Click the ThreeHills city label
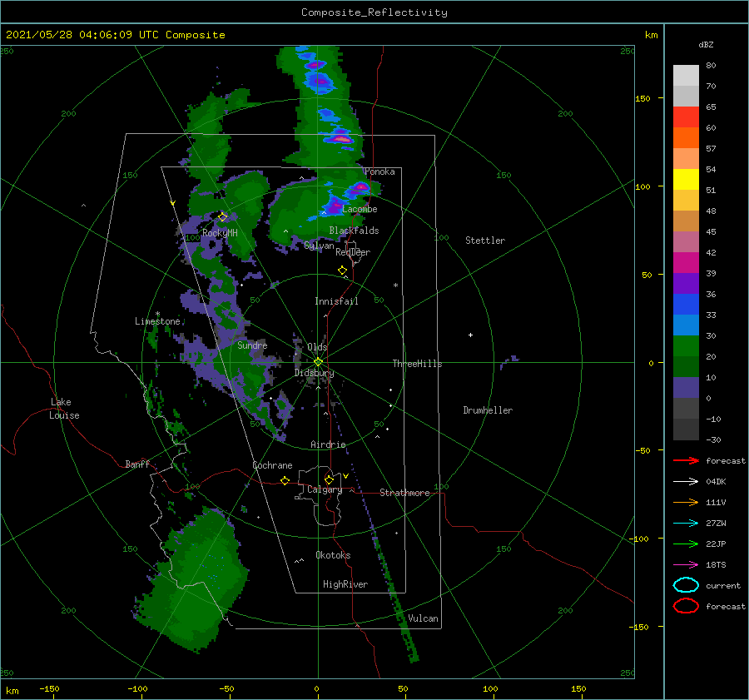749x700 pixels. 417,364
